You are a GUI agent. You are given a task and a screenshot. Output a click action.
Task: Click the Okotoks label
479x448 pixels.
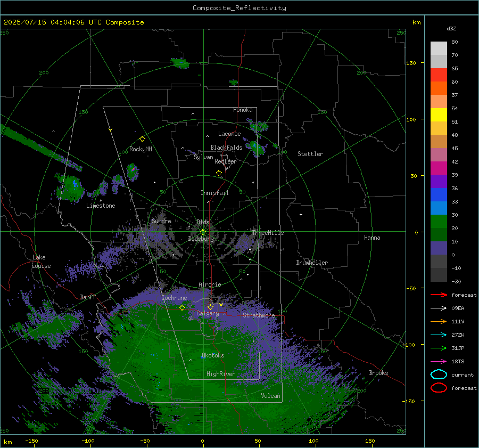[x=213, y=355]
